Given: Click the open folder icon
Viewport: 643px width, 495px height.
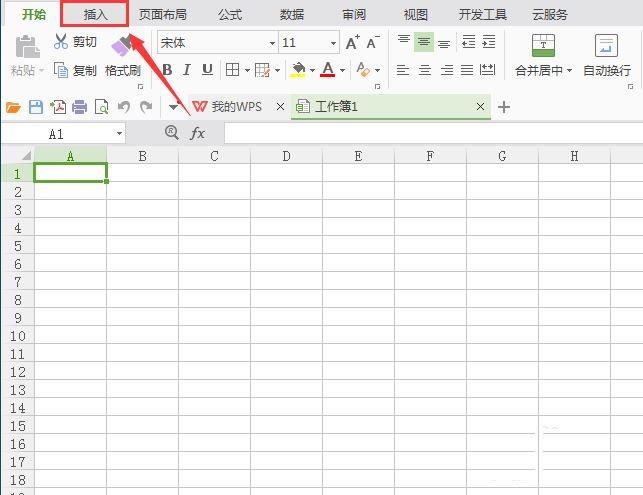Looking at the screenshot, I should pyautogui.click(x=13, y=107).
